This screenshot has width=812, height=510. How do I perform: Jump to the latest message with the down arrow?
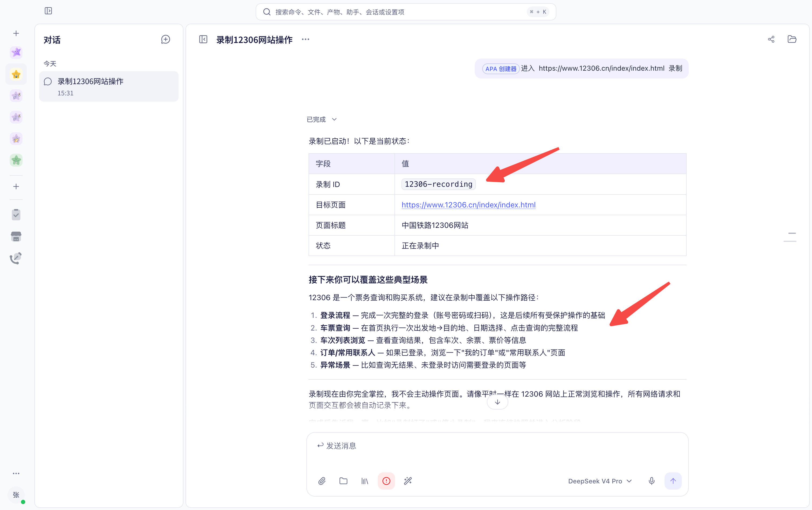498,402
